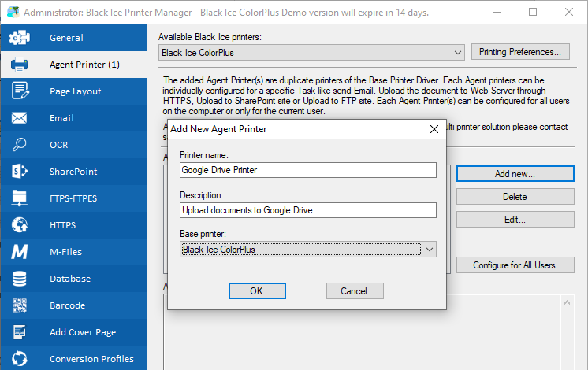This screenshot has width=588, height=370.
Task: Open the SharePoint sidebar icon
Action: click(x=20, y=172)
